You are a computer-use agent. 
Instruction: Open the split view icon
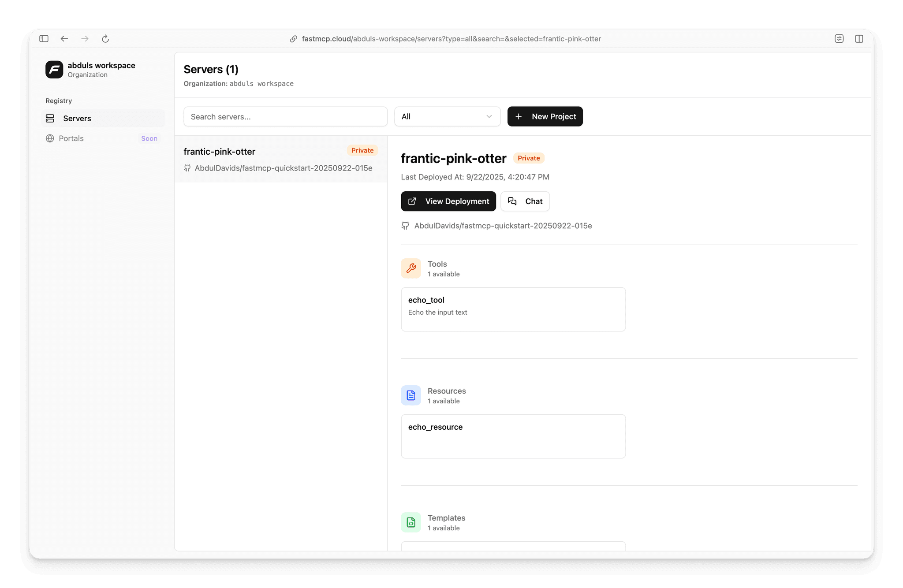pyautogui.click(x=859, y=39)
